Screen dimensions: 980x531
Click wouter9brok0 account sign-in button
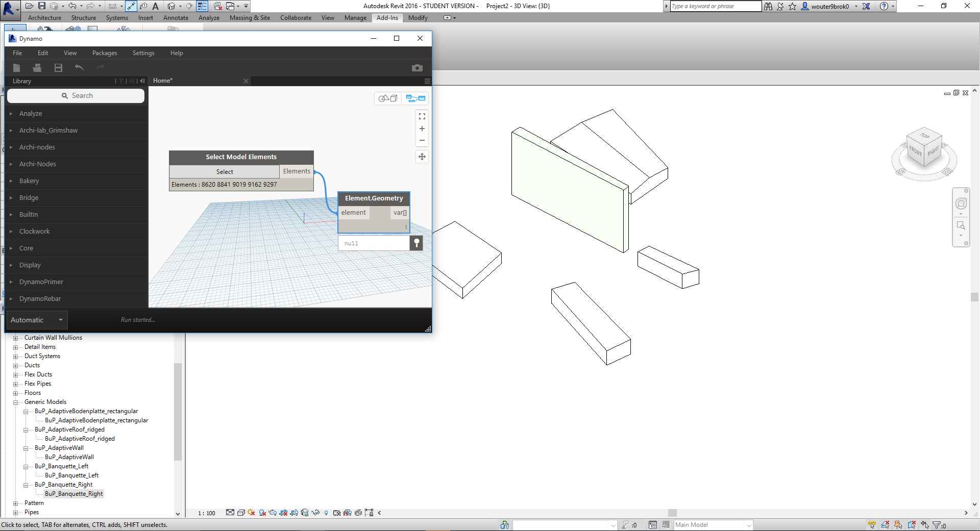click(825, 6)
